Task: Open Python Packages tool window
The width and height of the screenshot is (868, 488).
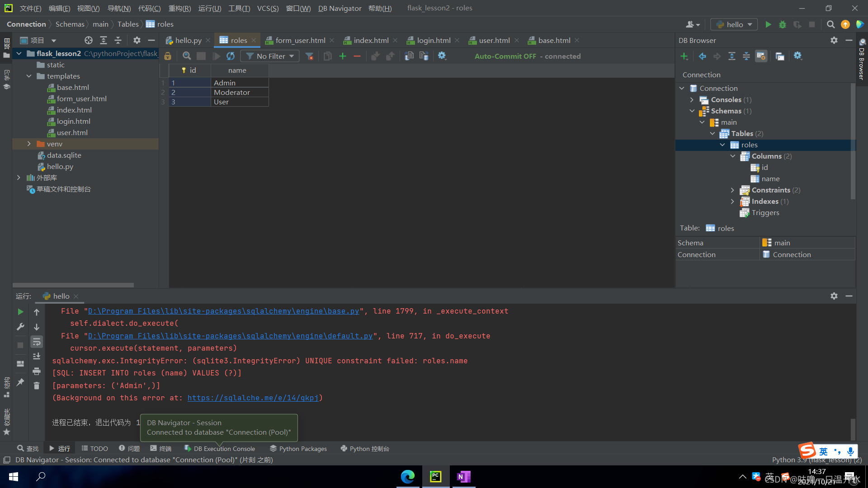Action: click(298, 448)
